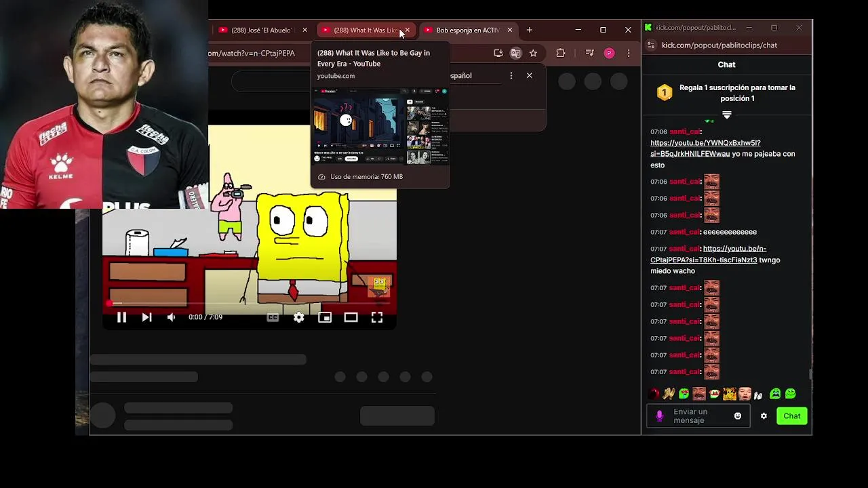Click the number 1 leaderboard badge
This screenshot has width=868, height=488.
pos(665,93)
